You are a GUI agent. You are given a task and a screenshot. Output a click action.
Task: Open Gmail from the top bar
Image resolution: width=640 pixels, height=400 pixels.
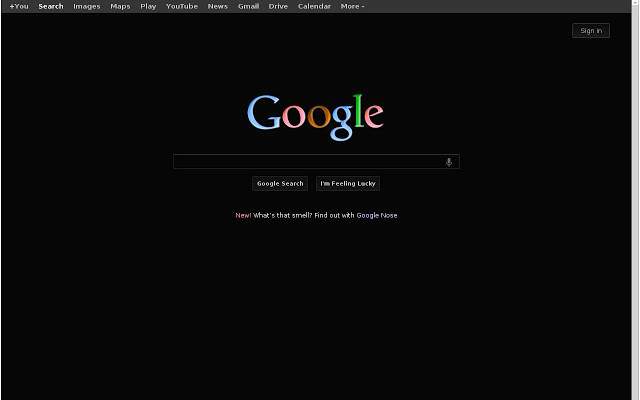coord(248,6)
